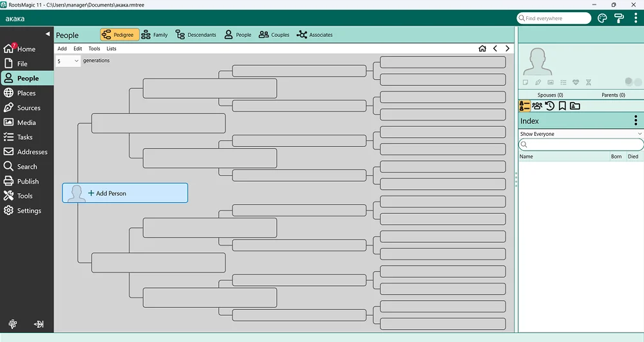The width and height of the screenshot is (644, 342).
Task: Click the tree icon at sidebar bottom
Action: coord(13,324)
